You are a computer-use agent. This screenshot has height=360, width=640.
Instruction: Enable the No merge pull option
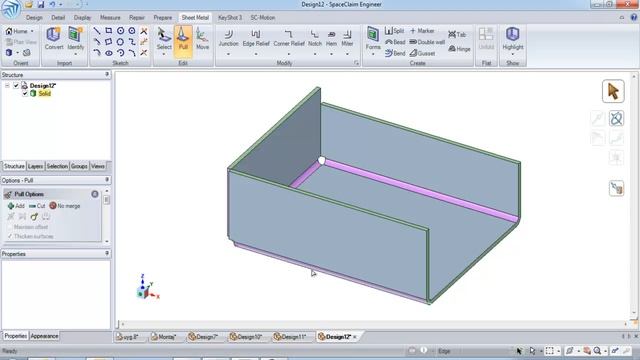[64, 206]
